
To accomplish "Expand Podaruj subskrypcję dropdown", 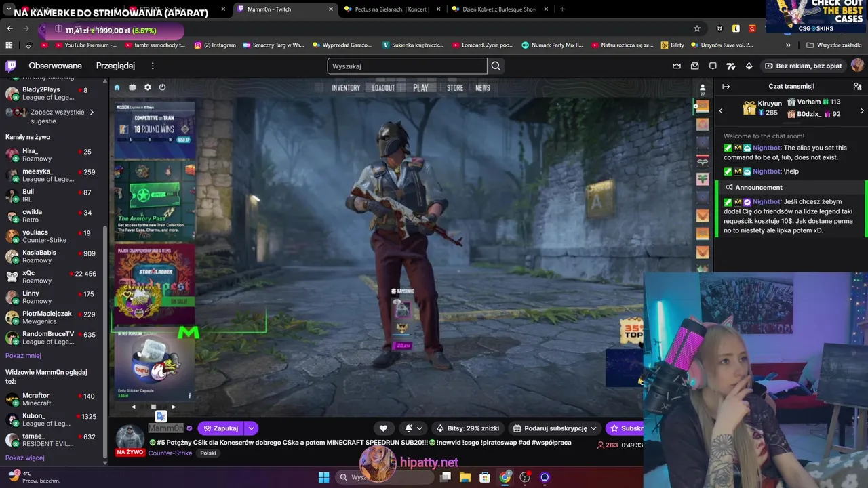I will (x=593, y=428).
